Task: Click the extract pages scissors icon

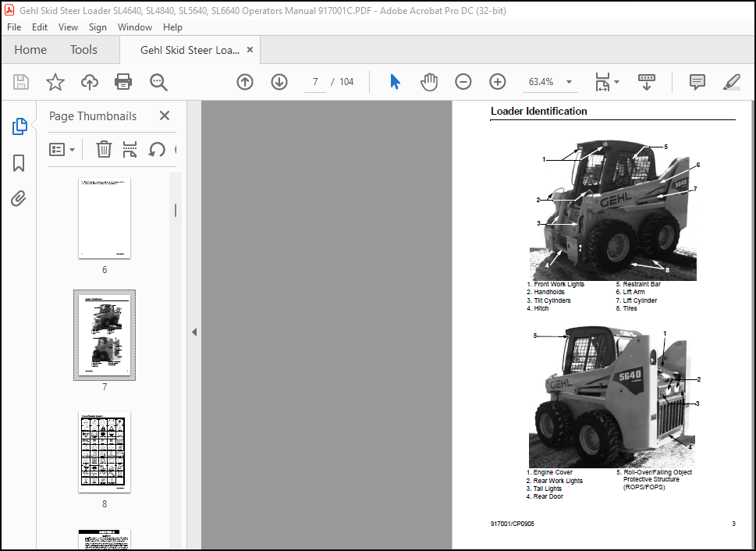Action: click(x=130, y=150)
